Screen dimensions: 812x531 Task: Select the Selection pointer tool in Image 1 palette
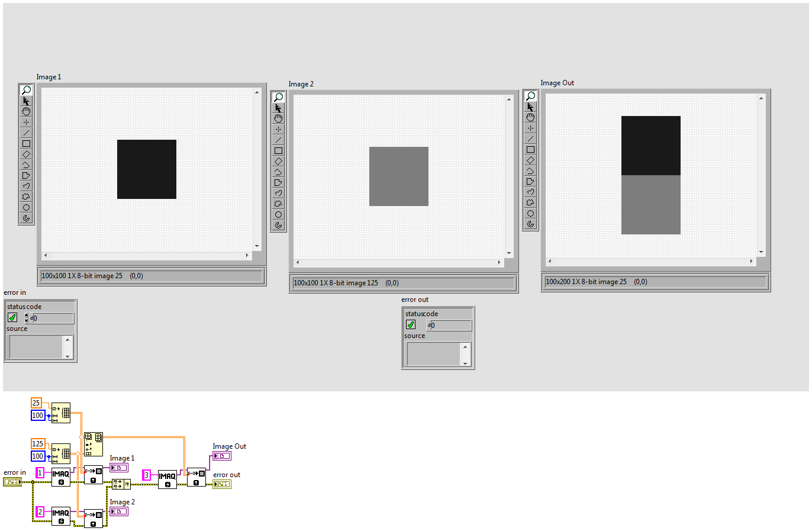pos(26,101)
